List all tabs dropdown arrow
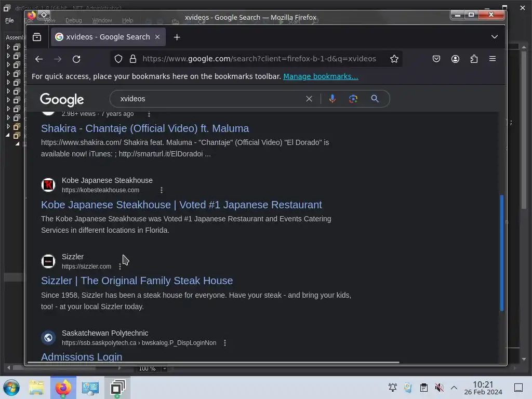Image resolution: width=532 pixels, height=399 pixels. tap(495, 37)
